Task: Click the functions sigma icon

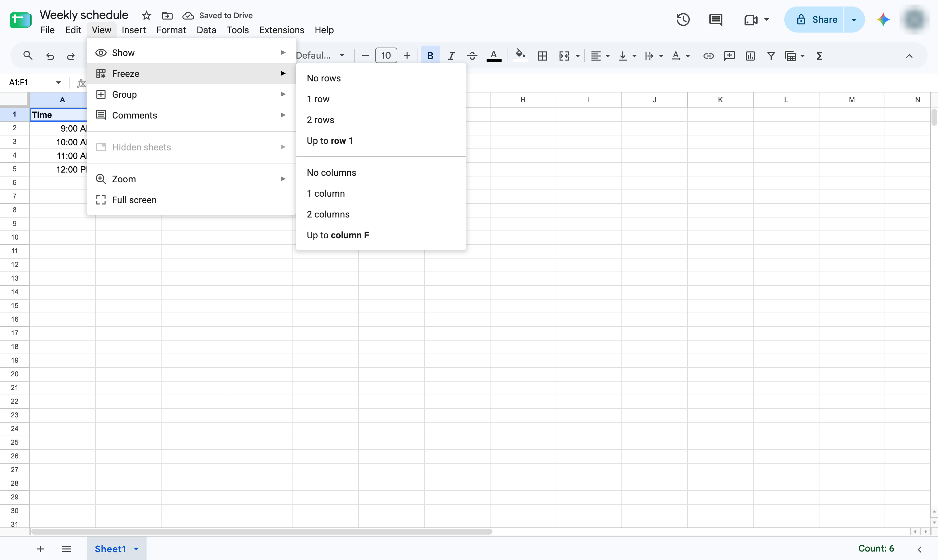Action: (x=819, y=56)
